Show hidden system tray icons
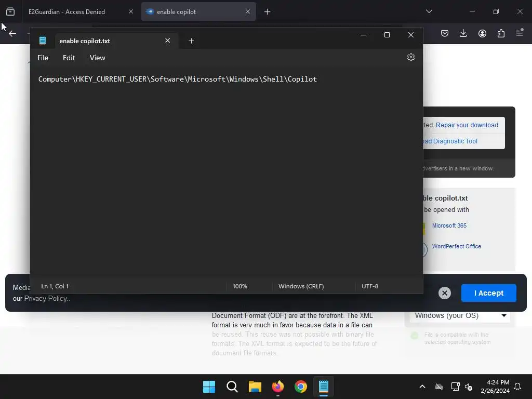Screen dimensions: 532x399 click(x=422, y=387)
